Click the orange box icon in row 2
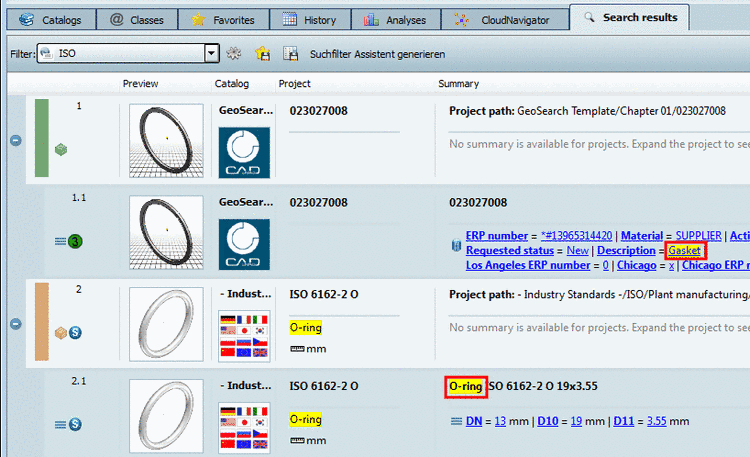This screenshot has width=750, height=457. [61, 333]
